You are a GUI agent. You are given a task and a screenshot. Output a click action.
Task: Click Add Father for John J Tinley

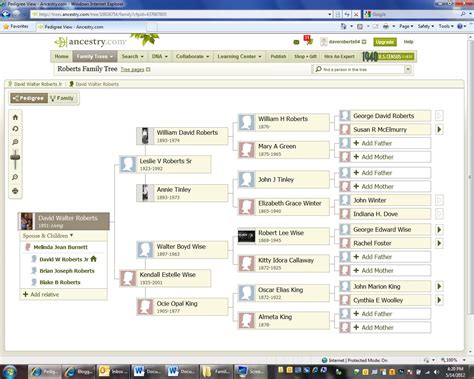point(385,173)
